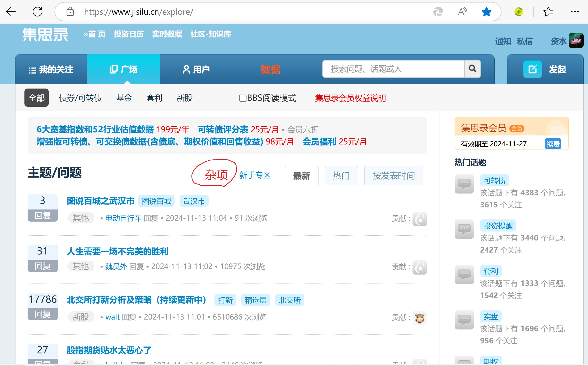Open the post 人生需要一场不完美的胜利

[x=117, y=252]
